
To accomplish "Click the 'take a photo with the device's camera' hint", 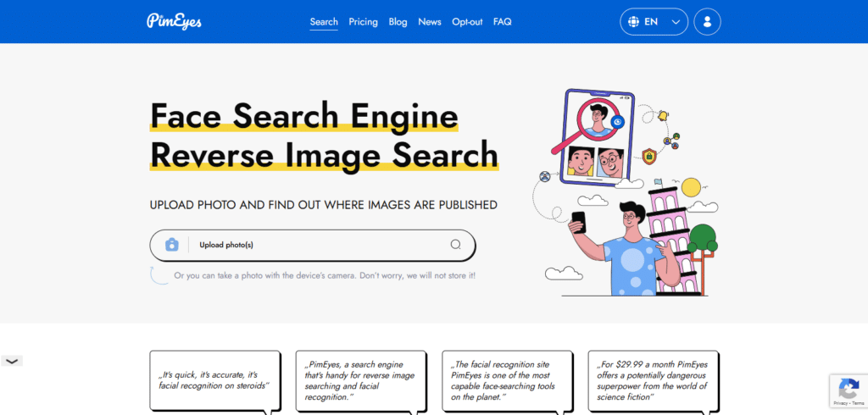I will (x=325, y=275).
